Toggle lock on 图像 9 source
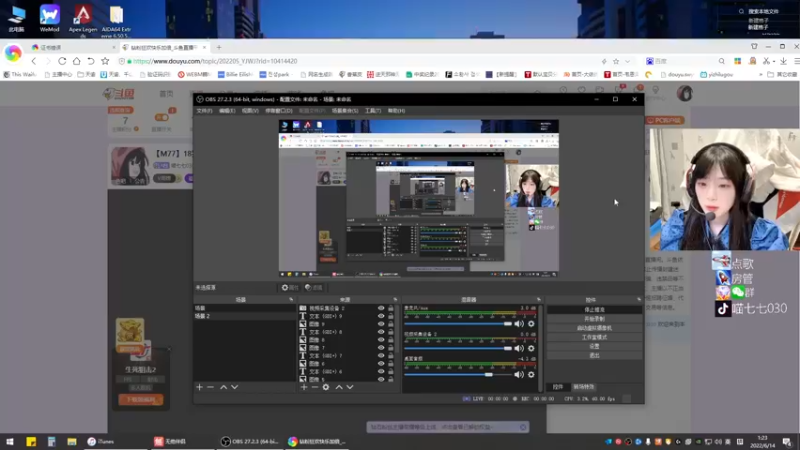This screenshot has height=450, width=800. click(391, 324)
